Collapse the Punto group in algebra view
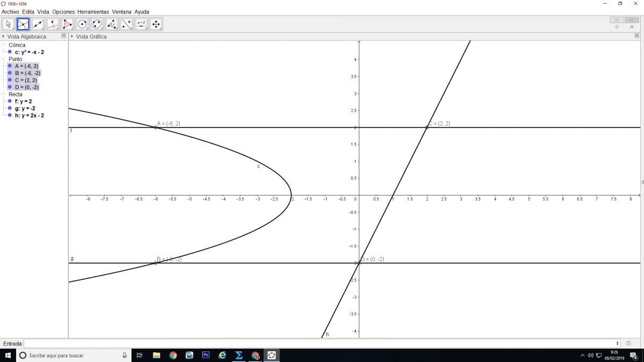The height and width of the screenshot is (362, 644). point(4,59)
